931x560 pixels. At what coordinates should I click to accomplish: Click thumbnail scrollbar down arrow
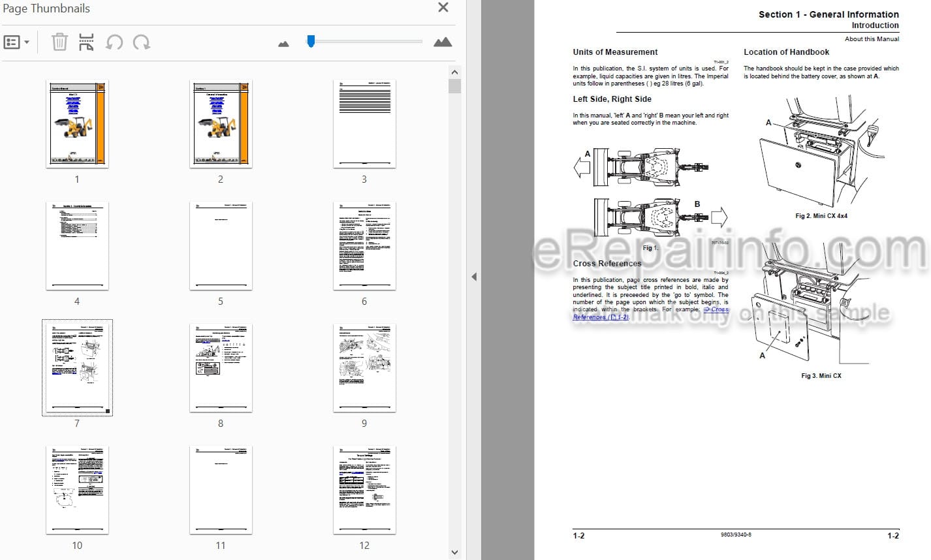pyautogui.click(x=455, y=552)
